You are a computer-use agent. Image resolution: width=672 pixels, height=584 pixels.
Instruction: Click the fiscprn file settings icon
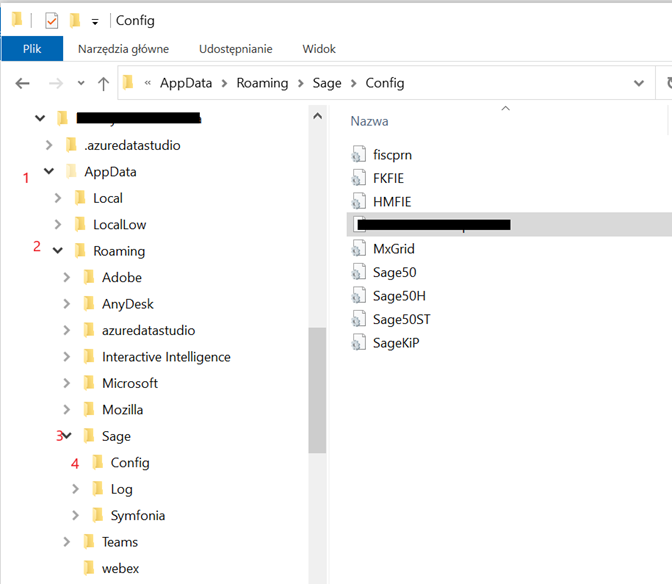click(x=359, y=155)
